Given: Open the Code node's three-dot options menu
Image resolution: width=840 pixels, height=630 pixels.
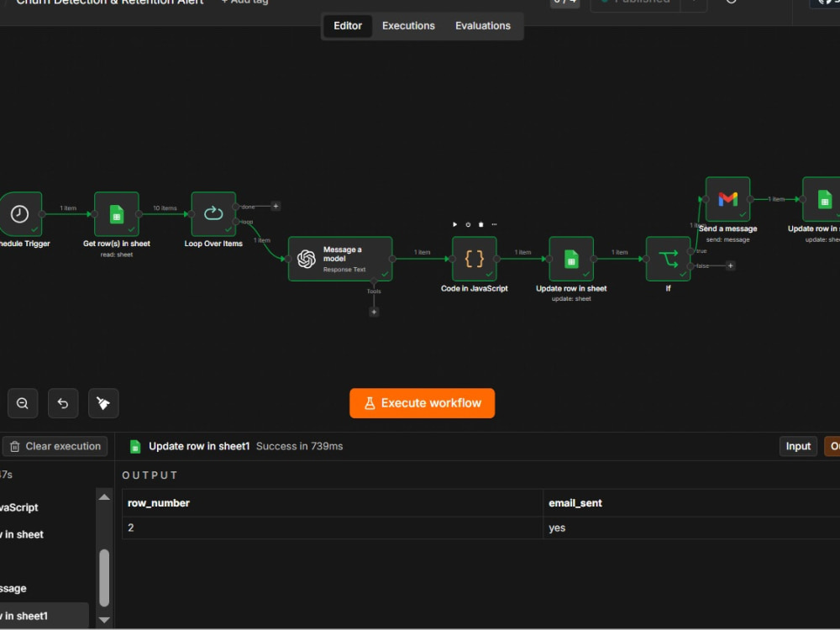Looking at the screenshot, I should point(494,224).
